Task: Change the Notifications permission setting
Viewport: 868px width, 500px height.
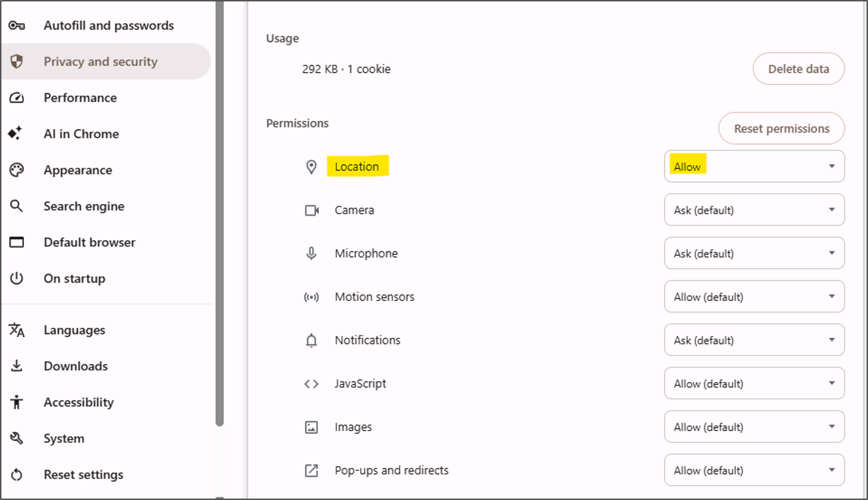Action: point(754,340)
